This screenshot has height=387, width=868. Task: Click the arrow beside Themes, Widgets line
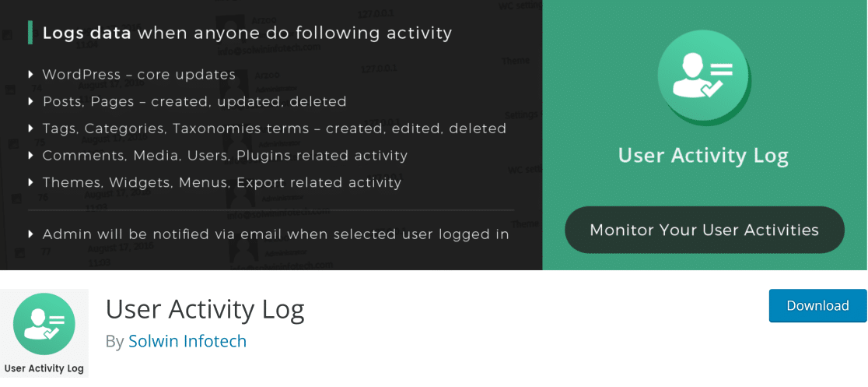click(x=31, y=182)
